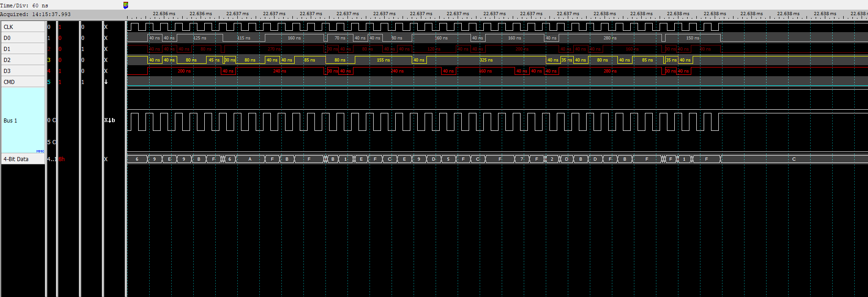Click decoded value 7 in 4-Bit Data
This screenshot has height=297, width=868.
tap(522, 159)
